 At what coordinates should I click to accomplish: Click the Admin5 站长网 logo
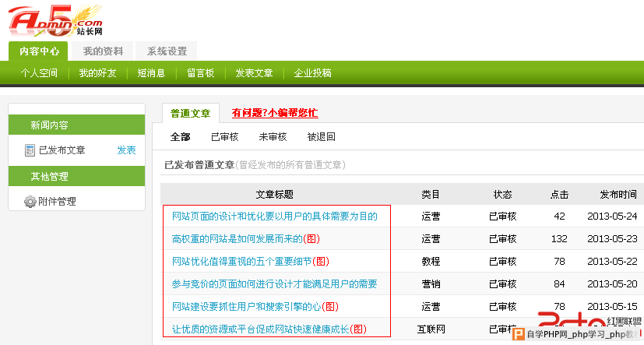pos(55,20)
